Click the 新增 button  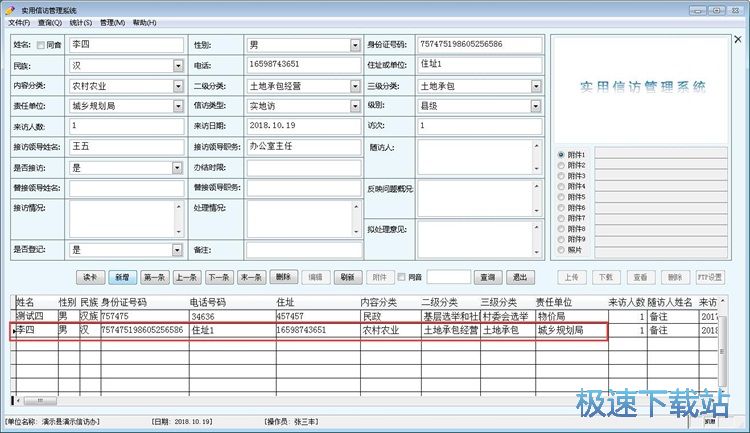tap(122, 277)
